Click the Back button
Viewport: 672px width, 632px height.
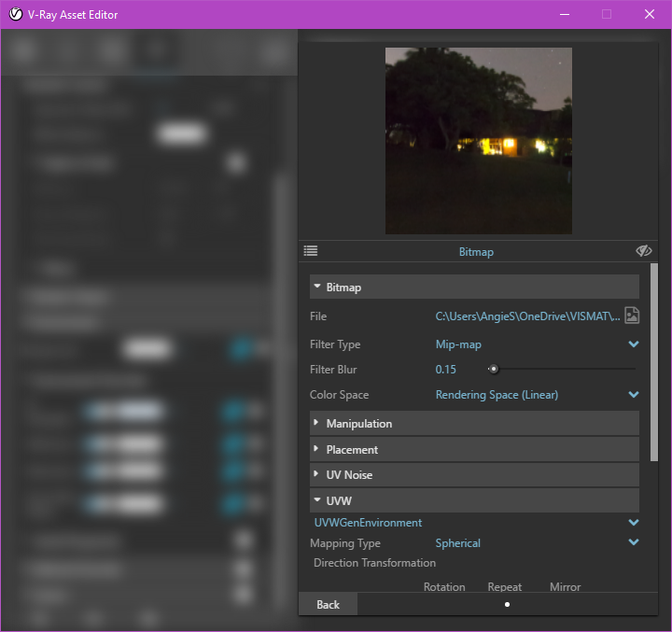(x=328, y=605)
